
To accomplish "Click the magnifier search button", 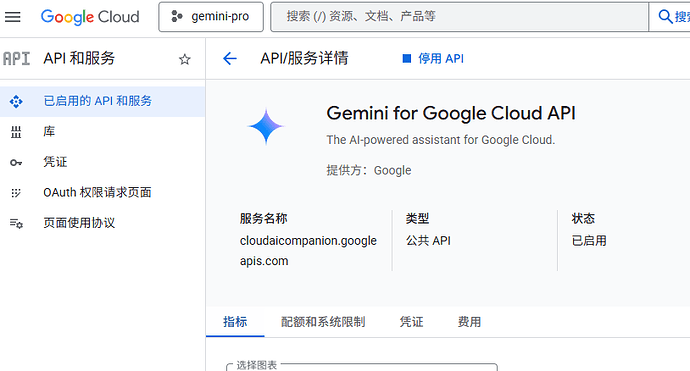I will click(670, 17).
